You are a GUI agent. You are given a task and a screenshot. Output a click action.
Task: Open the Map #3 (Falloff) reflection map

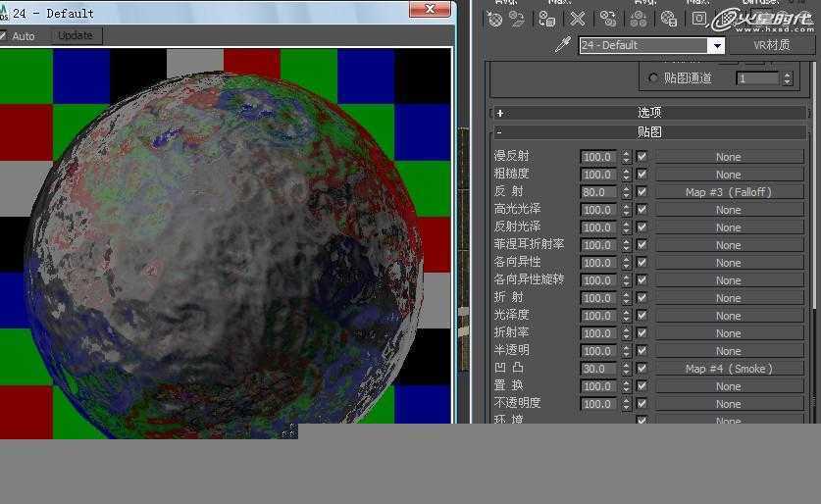click(729, 192)
